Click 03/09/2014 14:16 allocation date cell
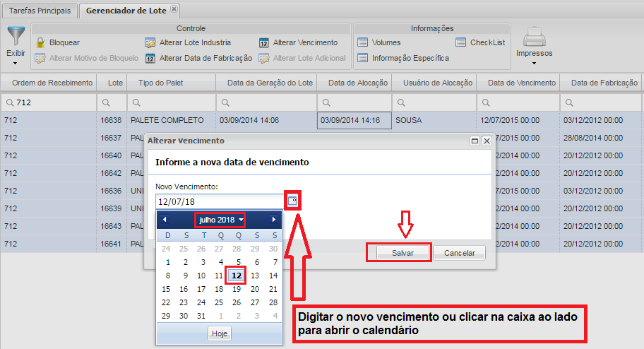Screen dimensions: 644x349 pyautogui.click(x=354, y=120)
